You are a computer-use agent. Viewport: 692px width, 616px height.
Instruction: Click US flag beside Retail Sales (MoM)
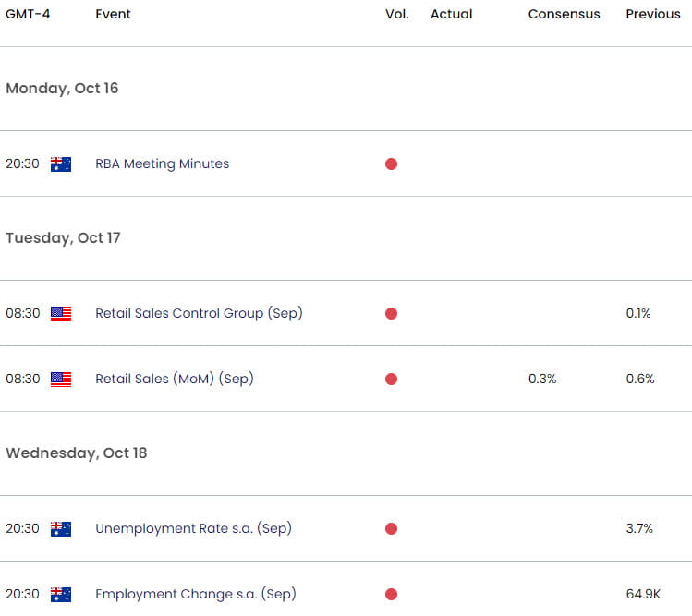[x=61, y=380]
